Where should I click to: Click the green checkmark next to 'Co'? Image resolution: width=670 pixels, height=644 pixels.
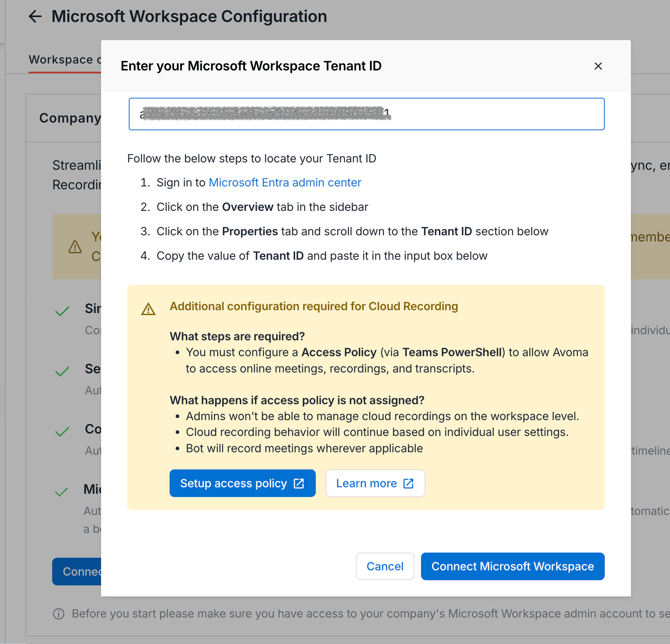point(62,431)
